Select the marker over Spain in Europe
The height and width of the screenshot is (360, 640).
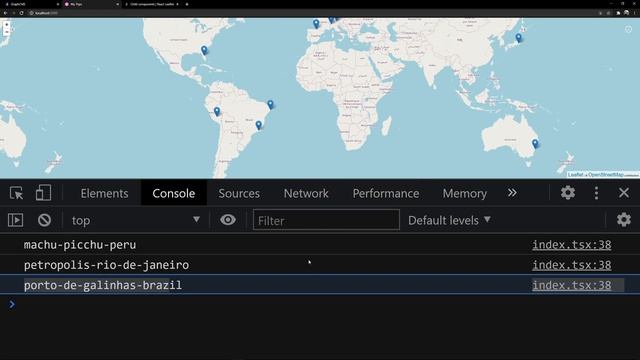[316, 24]
